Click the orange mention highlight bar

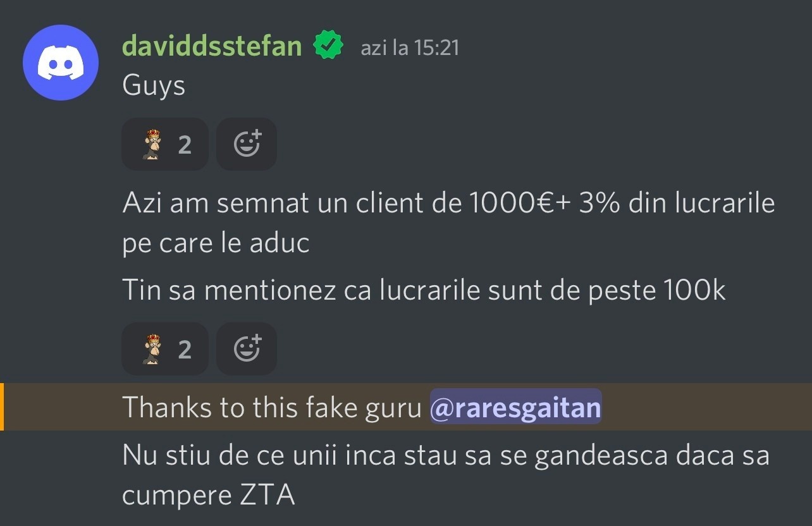(2, 407)
